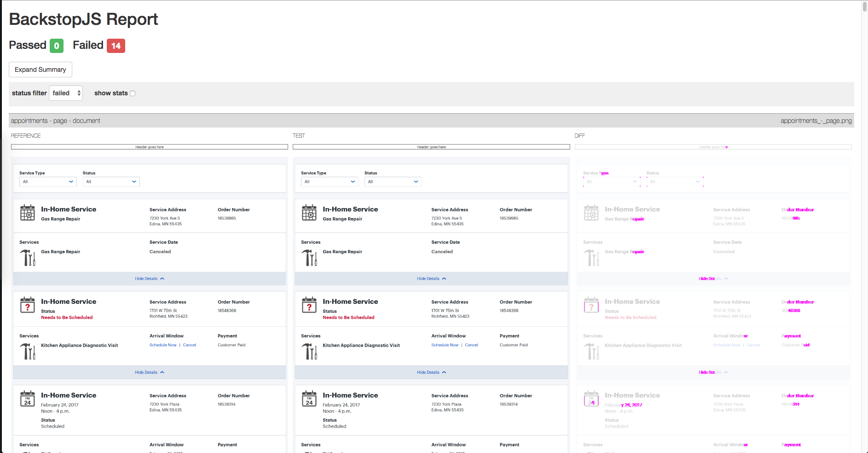Open the Status dropdown in the Test pane
Screen dimensions: 868x453
[392, 181]
